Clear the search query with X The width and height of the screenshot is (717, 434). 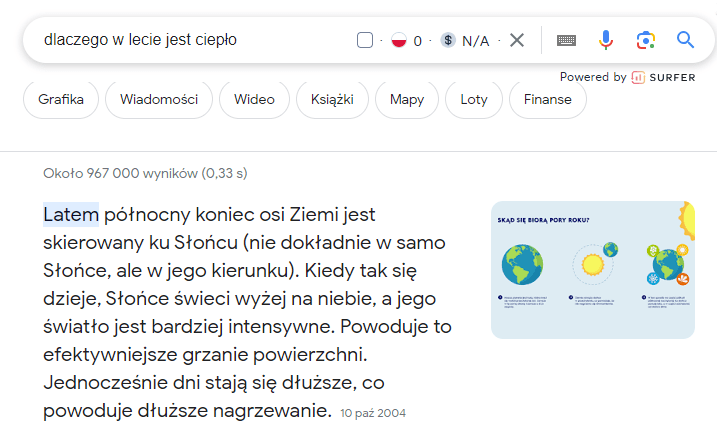(x=517, y=40)
